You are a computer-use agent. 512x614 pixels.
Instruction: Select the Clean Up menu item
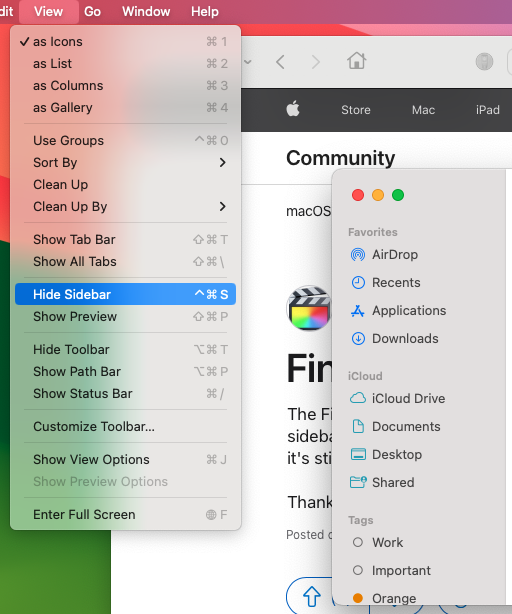(125, 184)
